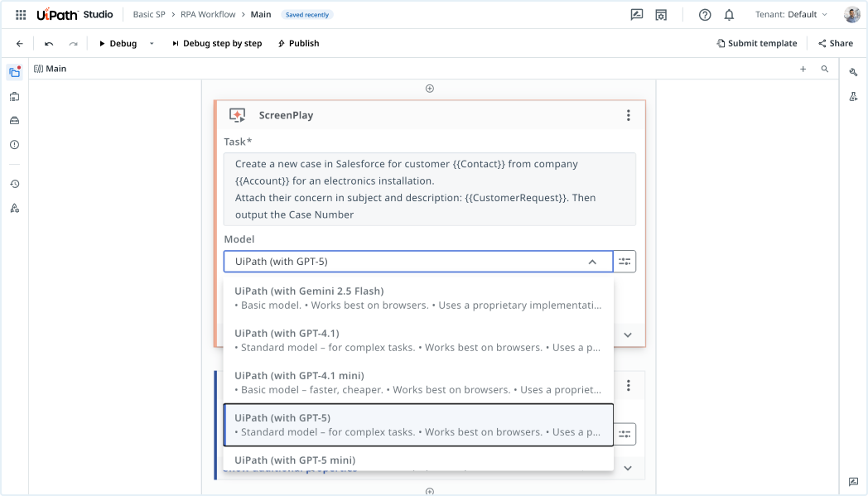This screenshot has width=868, height=496.
Task: Go to RPA Workflow breadcrumb
Action: (x=208, y=14)
